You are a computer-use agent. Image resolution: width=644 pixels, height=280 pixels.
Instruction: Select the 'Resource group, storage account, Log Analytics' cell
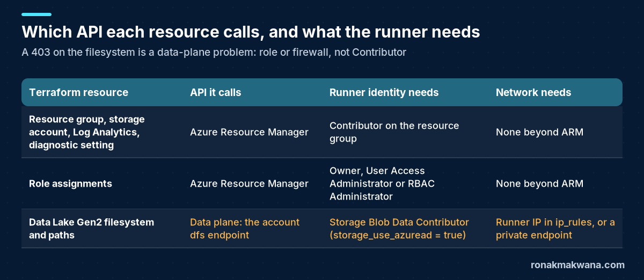click(x=87, y=132)
